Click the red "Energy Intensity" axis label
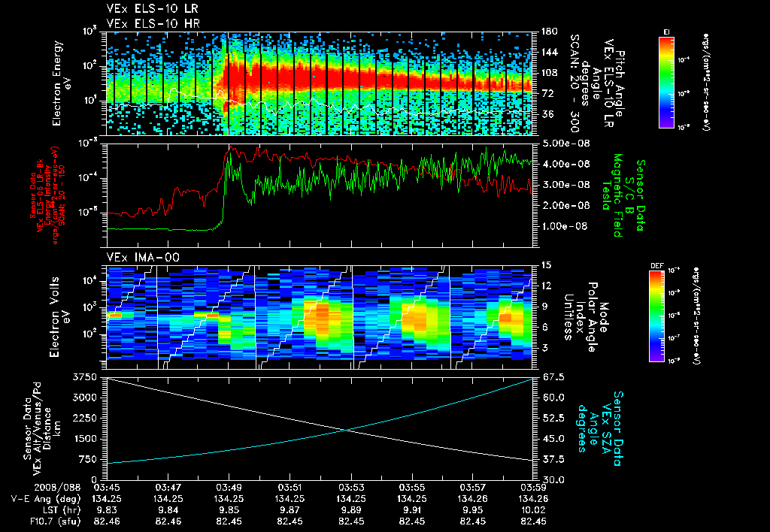This screenshot has height=532, width=770. tap(48, 195)
